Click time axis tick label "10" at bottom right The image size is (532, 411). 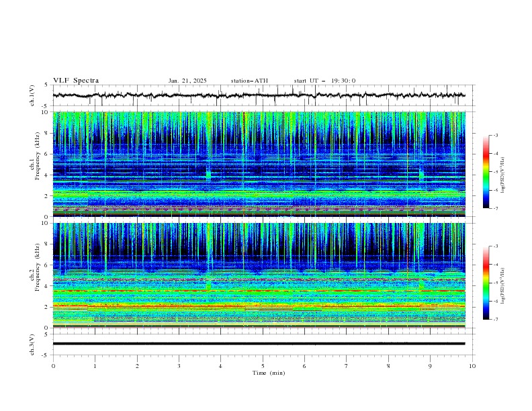[x=472, y=366]
